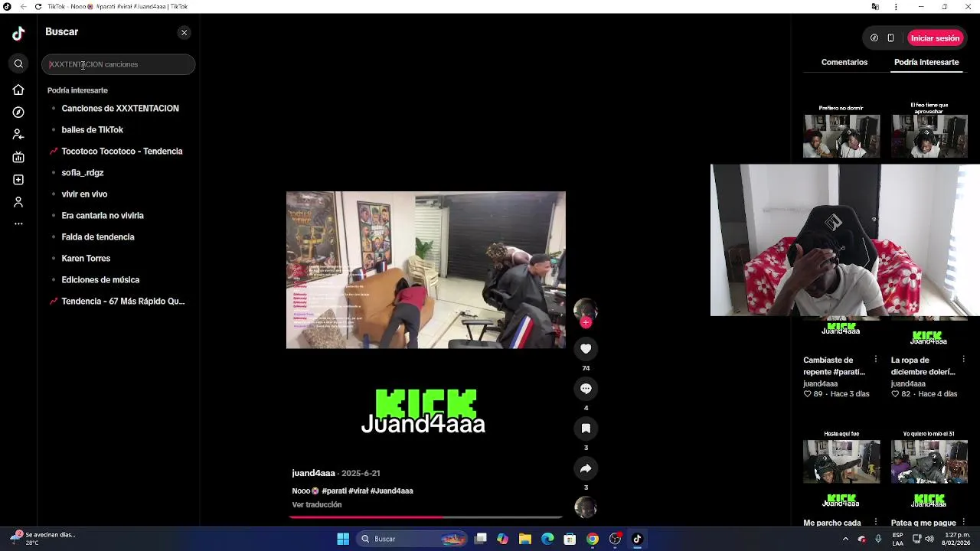Bookmark the video with save icon
Screen dimensions: 980x551
coord(586,429)
